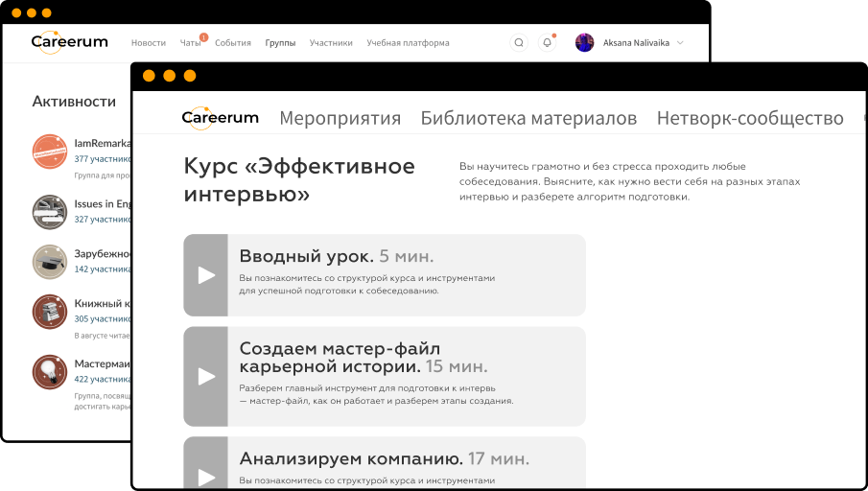Click the search magnifier icon
868x491 pixels.
(519, 42)
